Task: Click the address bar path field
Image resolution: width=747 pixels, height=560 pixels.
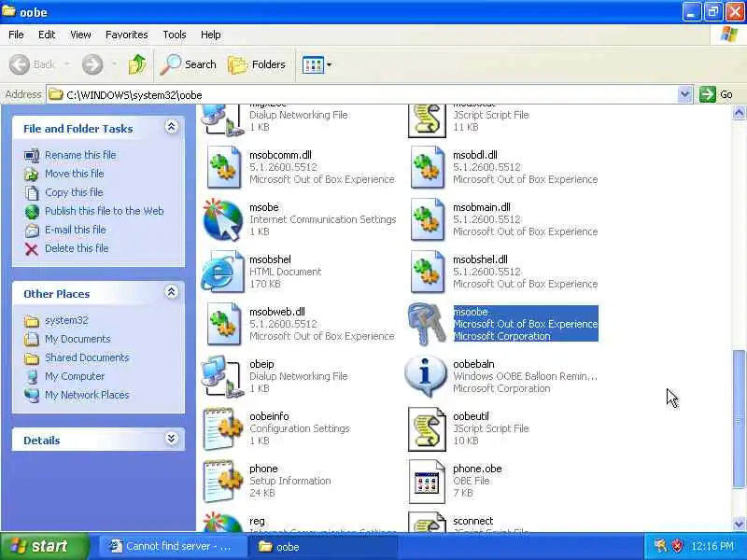Action: coord(362,94)
